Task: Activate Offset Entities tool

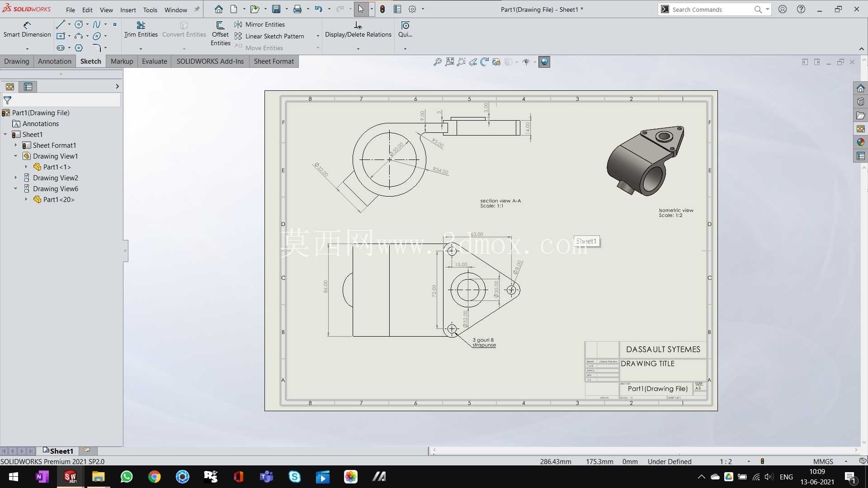Action: [x=220, y=33]
